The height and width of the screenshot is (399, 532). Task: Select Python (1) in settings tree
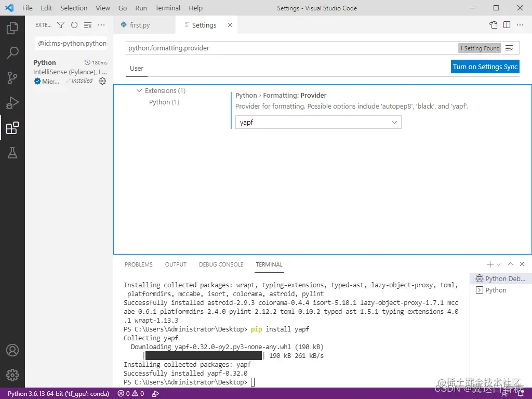pyautogui.click(x=164, y=102)
